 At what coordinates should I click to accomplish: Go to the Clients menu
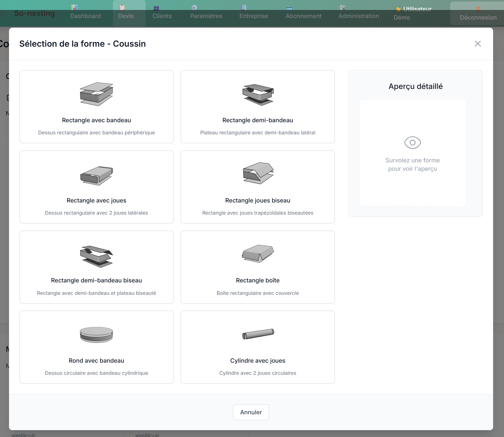click(162, 13)
